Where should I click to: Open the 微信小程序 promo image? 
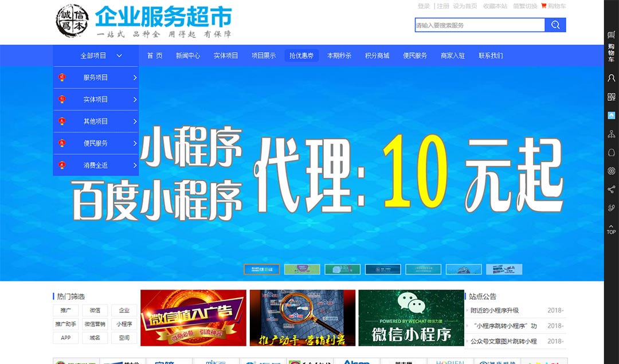411,318
